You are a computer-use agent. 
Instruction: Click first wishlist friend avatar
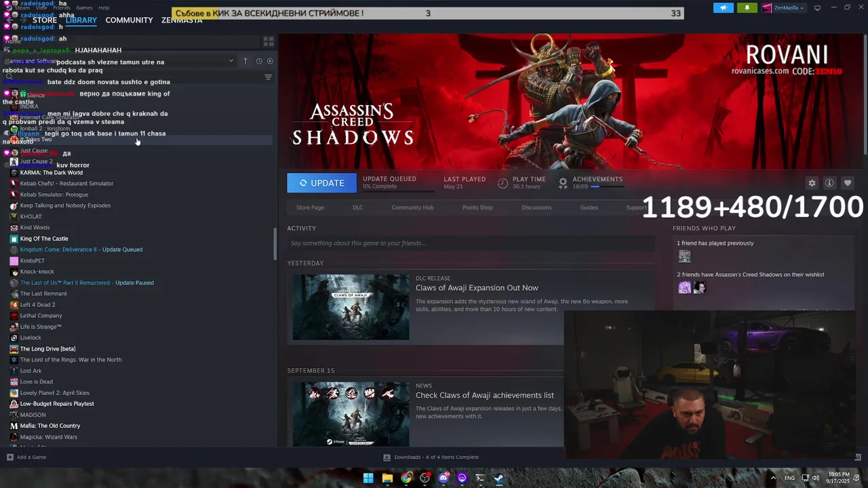point(684,287)
